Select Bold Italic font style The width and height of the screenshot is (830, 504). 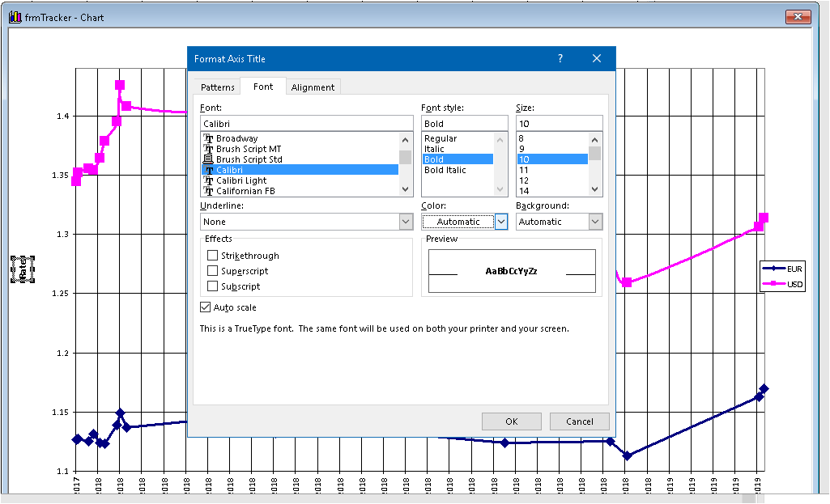[445, 170]
